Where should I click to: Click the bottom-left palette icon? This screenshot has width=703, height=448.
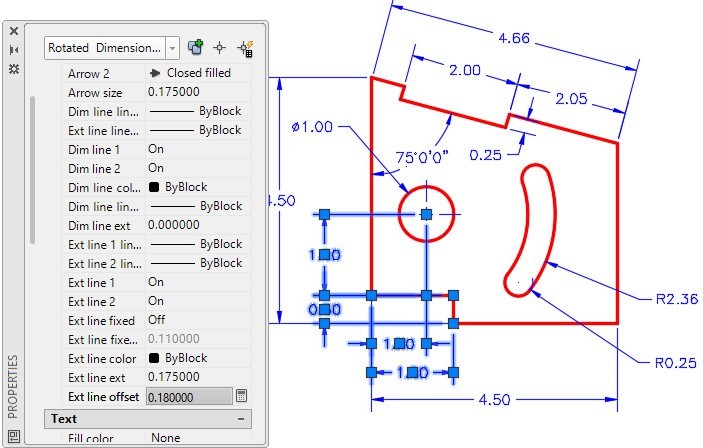click(x=13, y=435)
